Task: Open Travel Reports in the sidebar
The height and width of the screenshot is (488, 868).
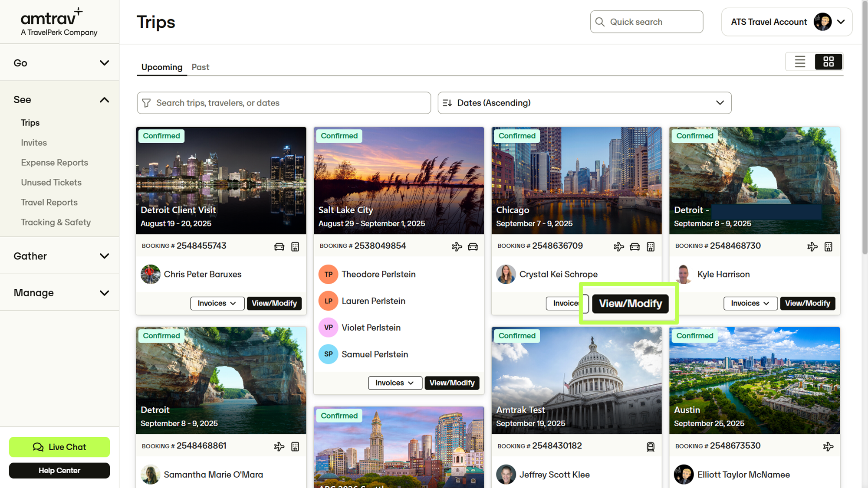Action: coord(49,203)
